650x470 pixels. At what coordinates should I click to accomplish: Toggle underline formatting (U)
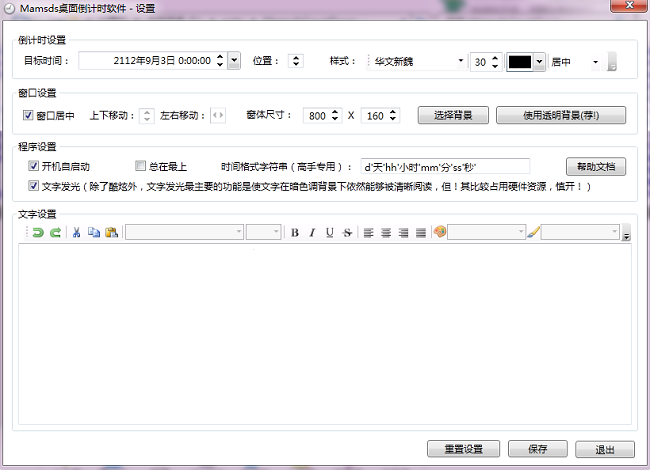[330, 233]
